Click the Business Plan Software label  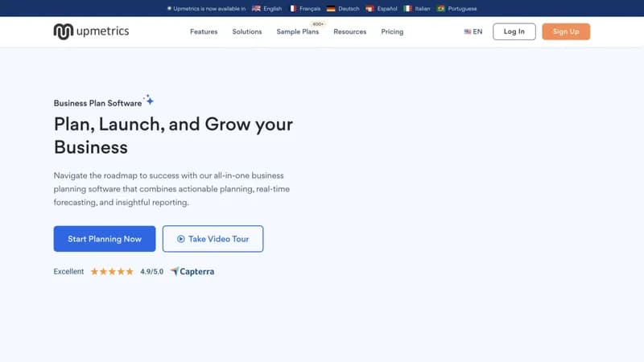(97, 104)
